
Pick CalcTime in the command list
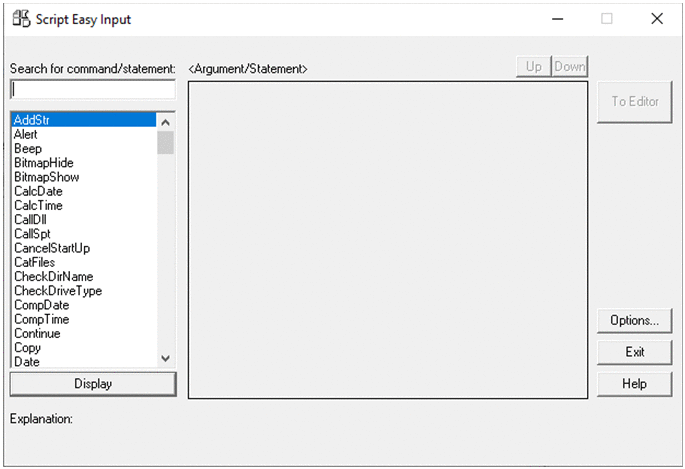coord(83,205)
